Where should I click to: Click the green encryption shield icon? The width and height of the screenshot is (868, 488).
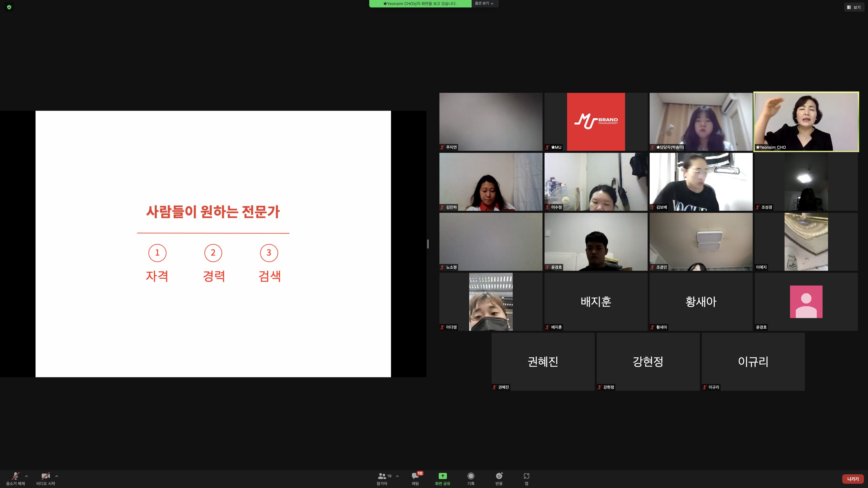(x=9, y=7)
